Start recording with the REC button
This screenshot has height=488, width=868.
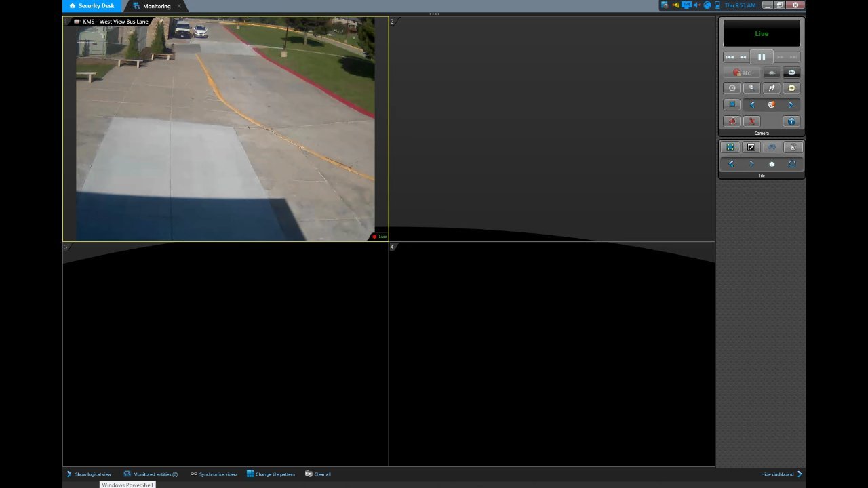point(742,73)
